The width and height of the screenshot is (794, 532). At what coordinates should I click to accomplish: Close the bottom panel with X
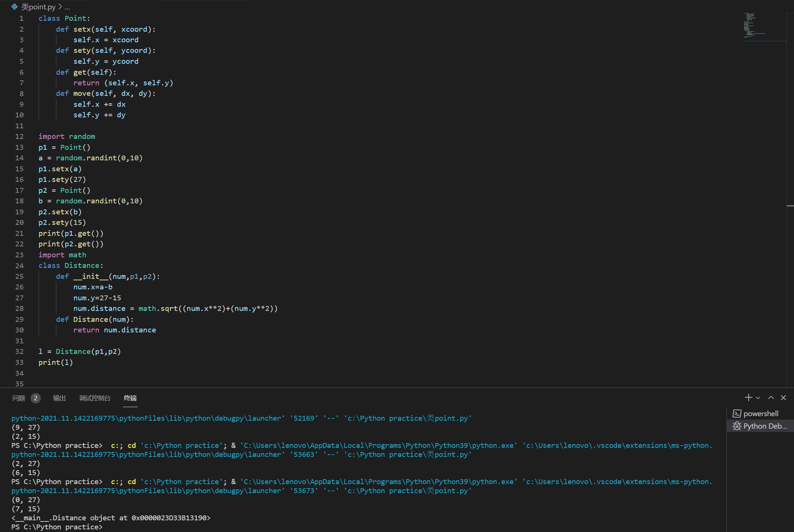coord(783,398)
